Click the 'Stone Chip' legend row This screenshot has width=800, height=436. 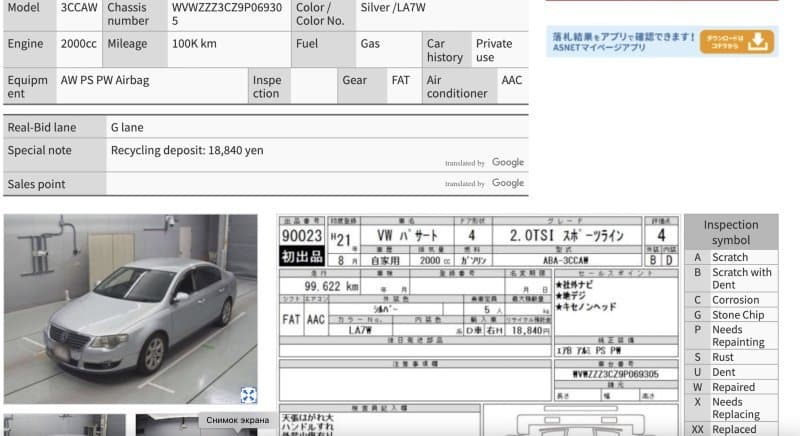tap(732, 315)
